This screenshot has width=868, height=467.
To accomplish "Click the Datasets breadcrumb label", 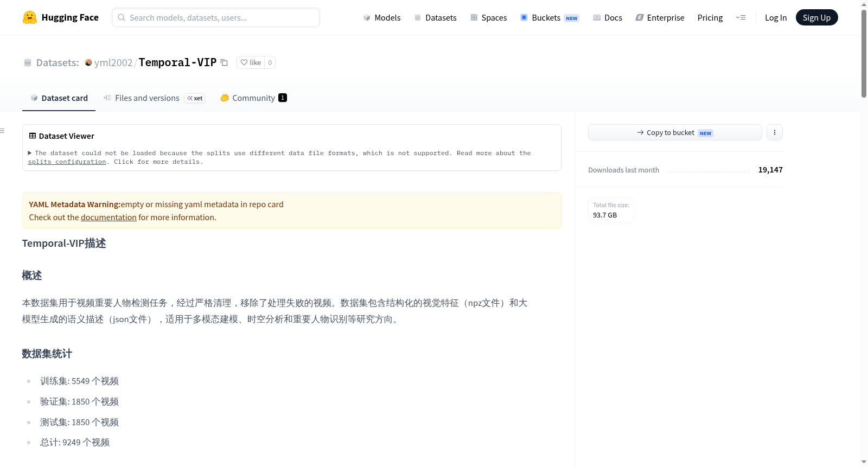I will 58,62.
